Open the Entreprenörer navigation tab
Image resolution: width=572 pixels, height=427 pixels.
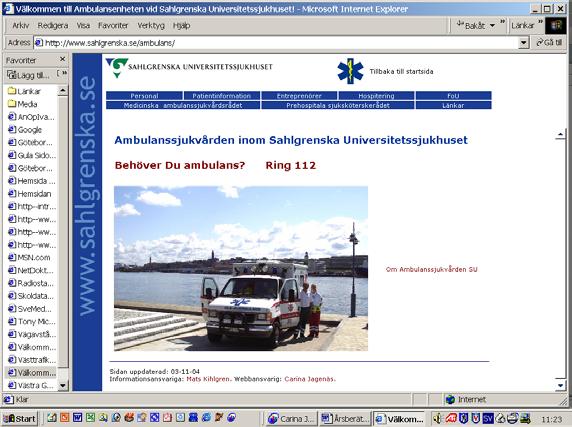coord(299,96)
